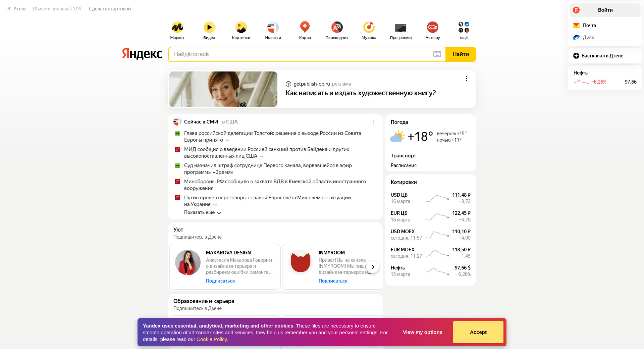Show the virtual keyboard in search box
This screenshot has height=349, width=644.
coord(437,54)
